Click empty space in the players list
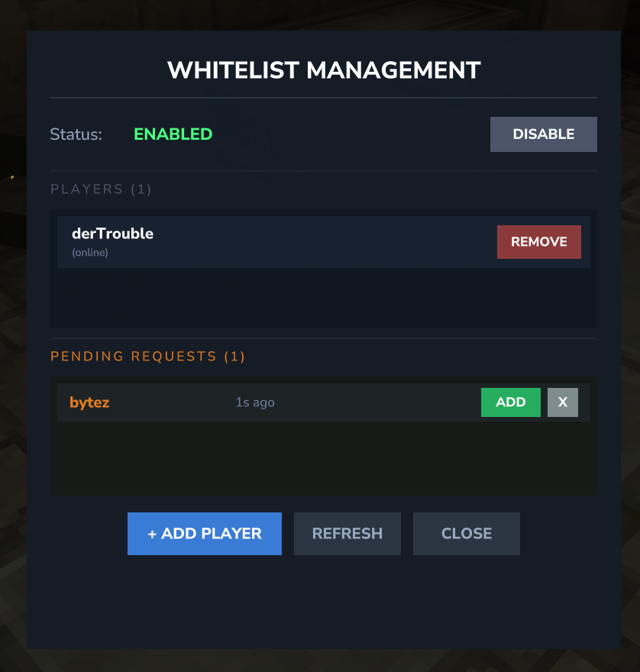The width and height of the screenshot is (640, 672). coord(324,298)
